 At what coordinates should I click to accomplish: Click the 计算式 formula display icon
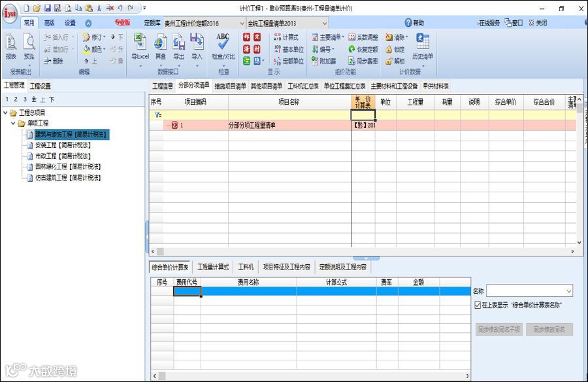pyautogui.click(x=286, y=37)
